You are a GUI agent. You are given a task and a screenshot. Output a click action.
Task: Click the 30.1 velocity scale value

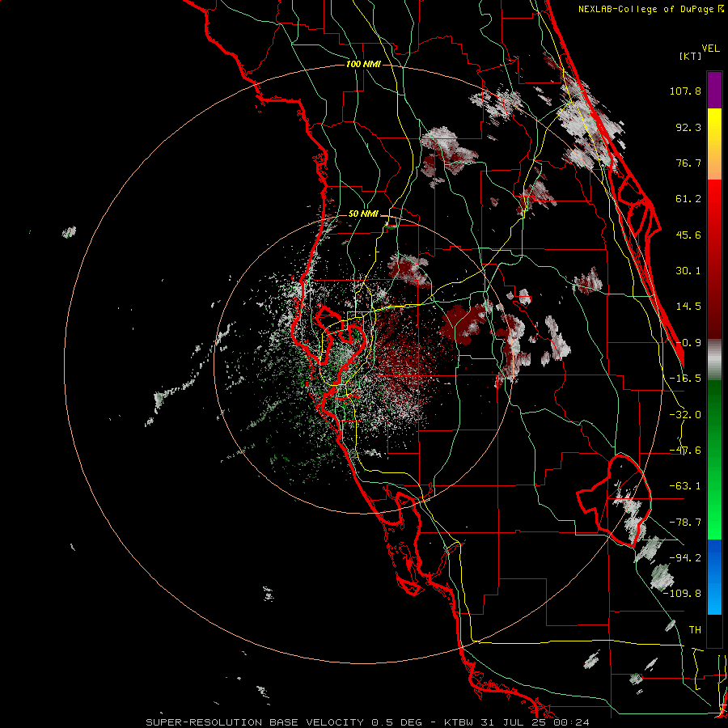[688, 271]
